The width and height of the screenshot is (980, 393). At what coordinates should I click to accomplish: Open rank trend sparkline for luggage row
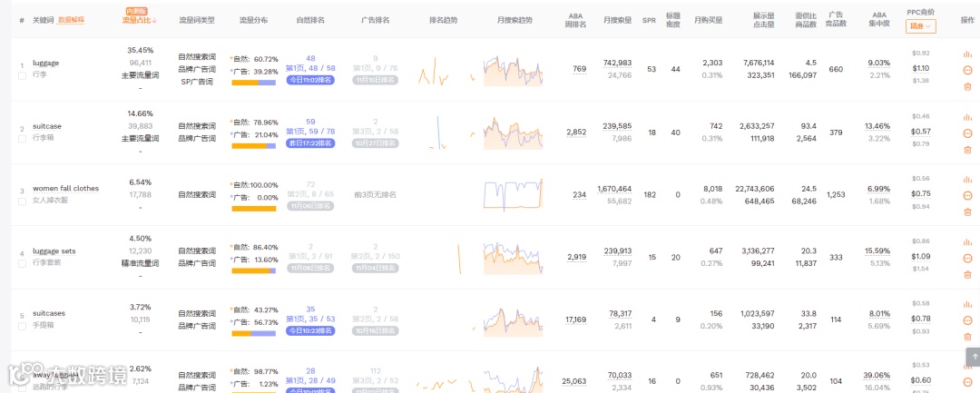[446, 71]
